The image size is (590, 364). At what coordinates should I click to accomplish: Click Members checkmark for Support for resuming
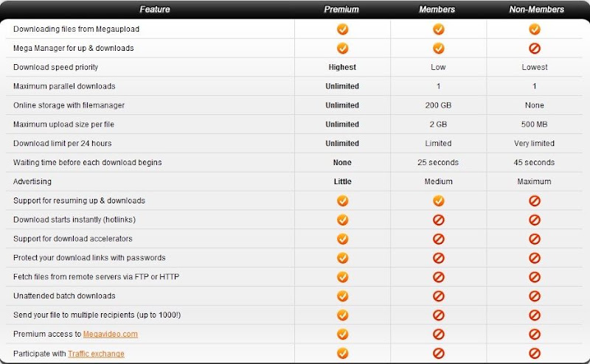(438, 200)
